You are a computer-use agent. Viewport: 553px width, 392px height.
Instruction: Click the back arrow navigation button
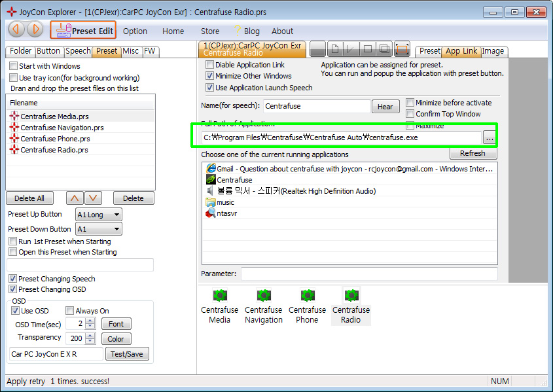point(16,29)
